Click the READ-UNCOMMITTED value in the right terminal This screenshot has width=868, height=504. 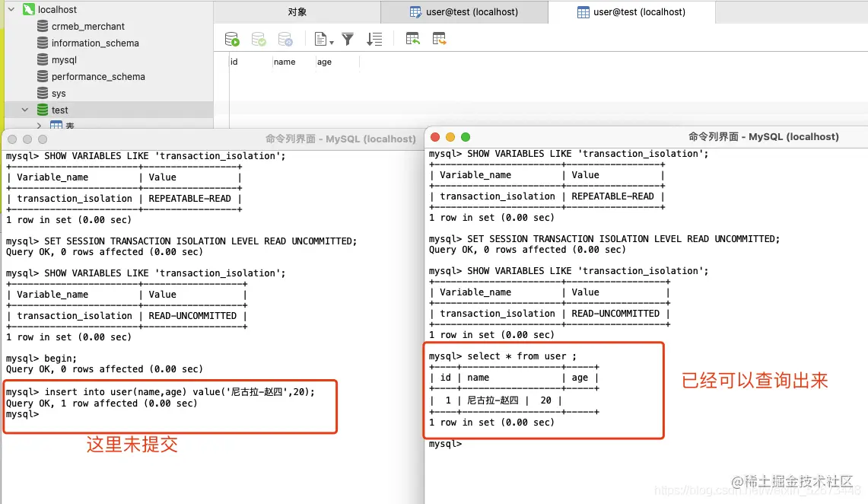[x=615, y=314]
